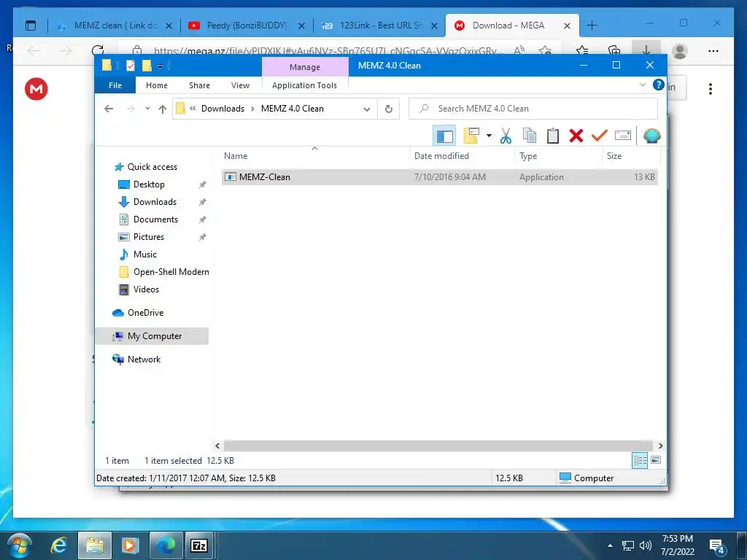Open the File ribbon tab

115,85
